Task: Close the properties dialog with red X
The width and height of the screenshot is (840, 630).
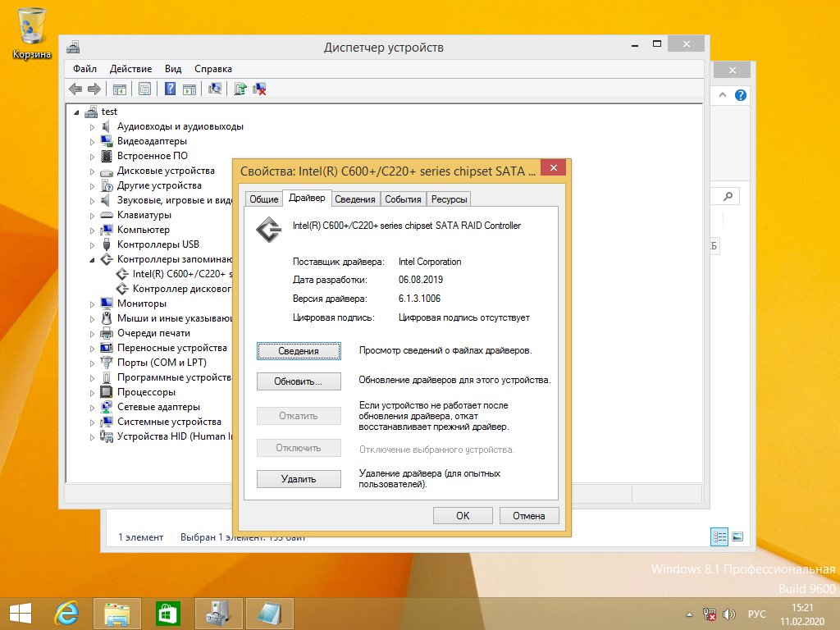Action: 554,167
